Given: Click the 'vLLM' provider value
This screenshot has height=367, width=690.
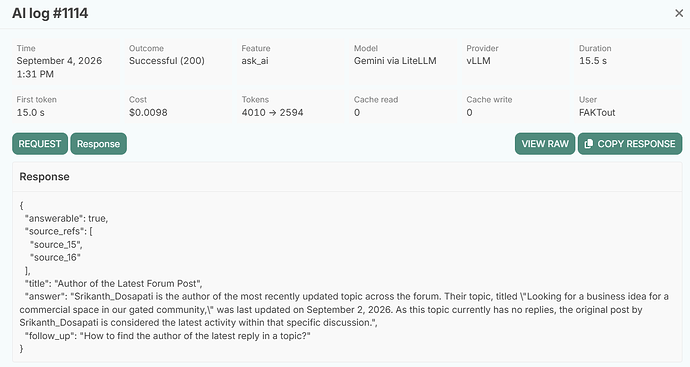Looking at the screenshot, I should 478,61.
